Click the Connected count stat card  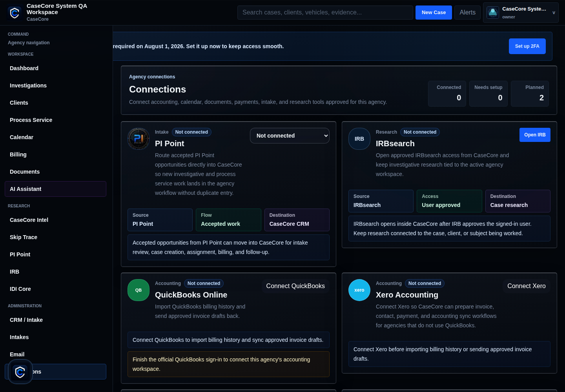click(x=447, y=94)
